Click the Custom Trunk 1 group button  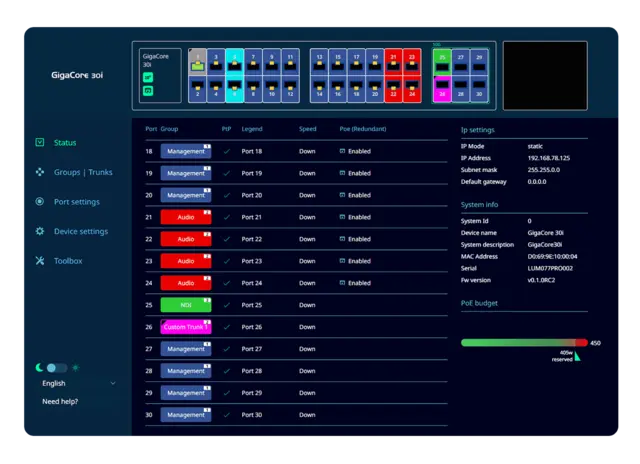click(x=186, y=327)
